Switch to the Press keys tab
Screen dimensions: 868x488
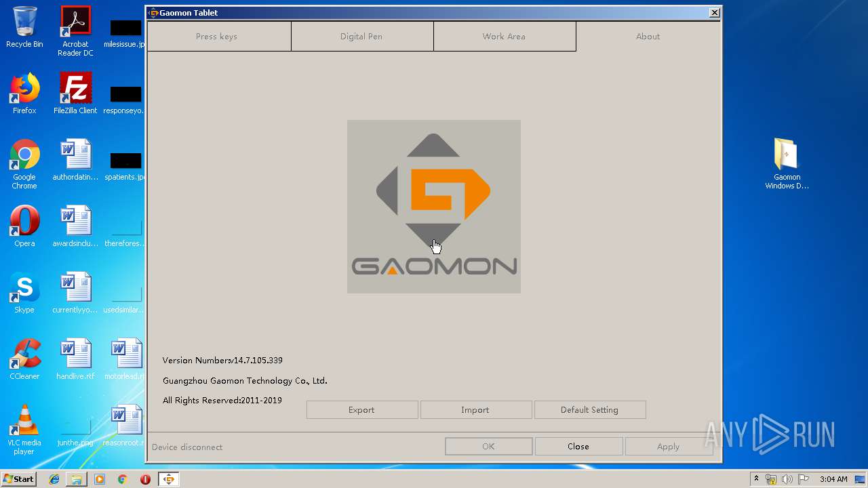pyautogui.click(x=219, y=37)
